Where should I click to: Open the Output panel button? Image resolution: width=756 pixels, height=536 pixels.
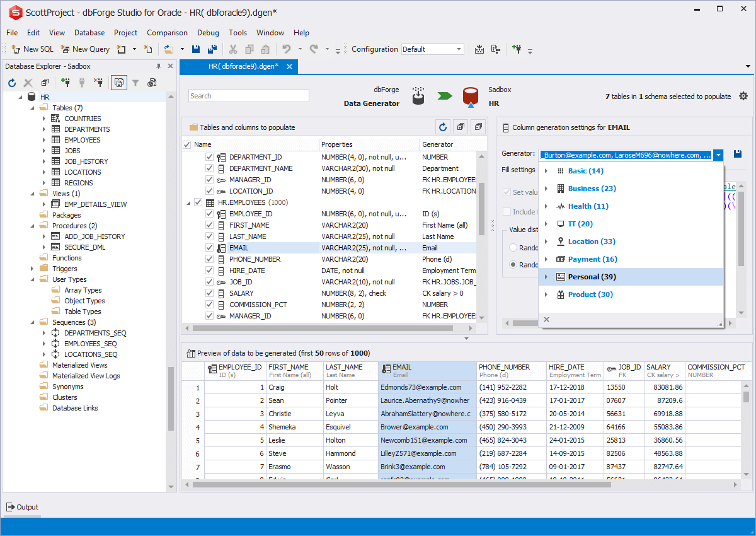23,507
